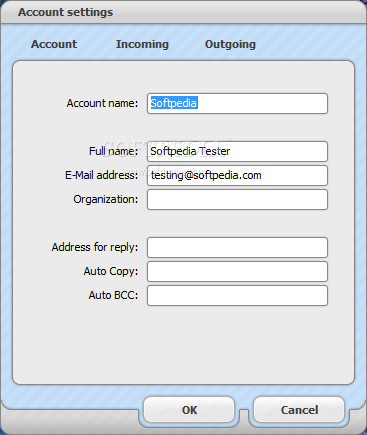Click the Full name input field
Viewport: 367px width, 435px height.
pos(237,151)
